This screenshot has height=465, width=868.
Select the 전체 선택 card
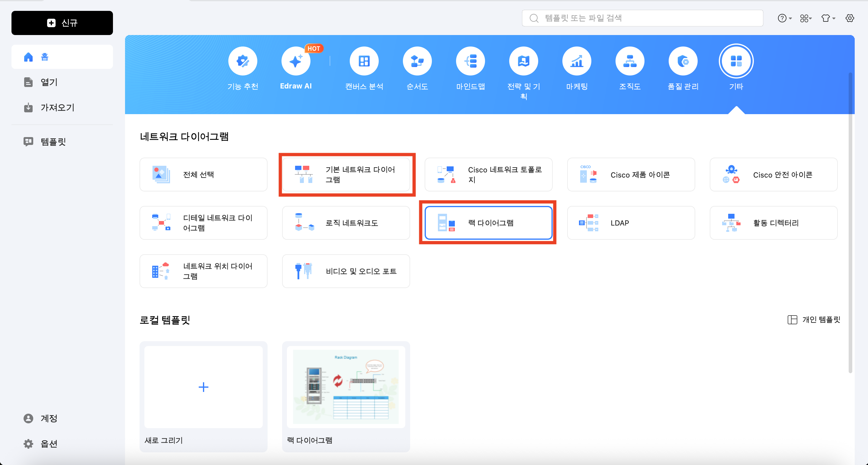click(x=204, y=175)
